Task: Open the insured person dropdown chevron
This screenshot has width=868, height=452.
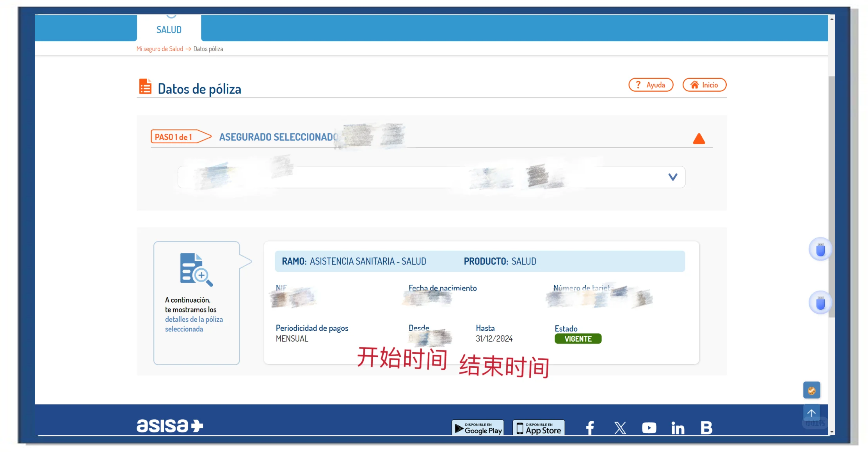Action: click(x=672, y=177)
